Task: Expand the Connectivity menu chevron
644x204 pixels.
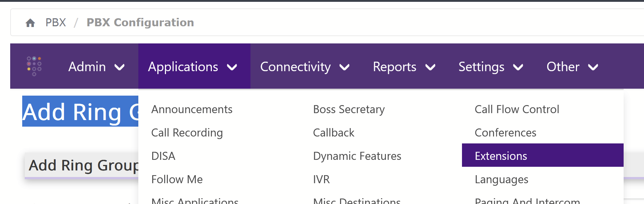Action: coord(344,67)
